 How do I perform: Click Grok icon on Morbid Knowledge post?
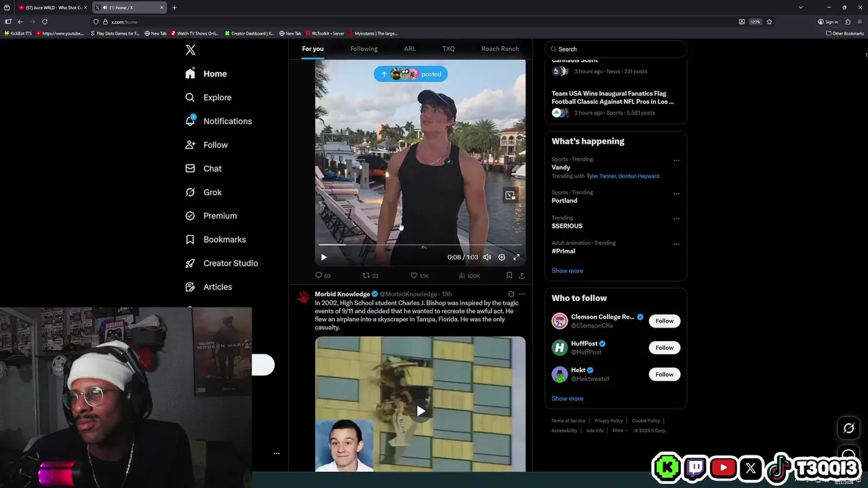[x=511, y=294]
